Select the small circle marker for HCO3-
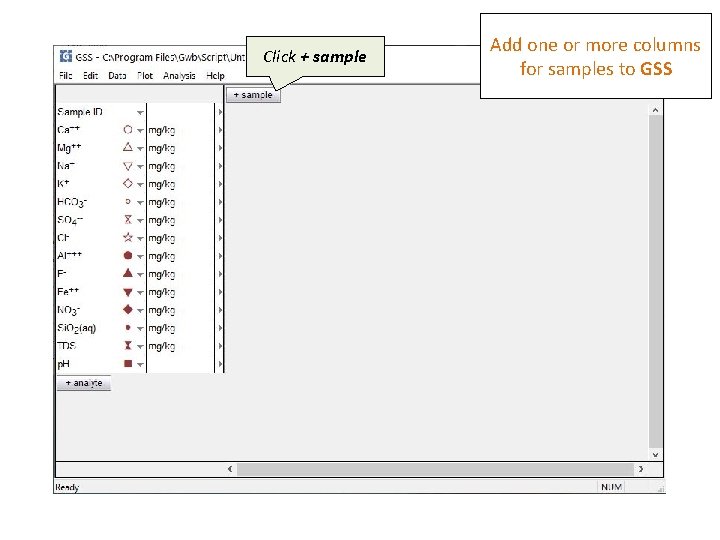This screenshot has width=720, height=540. (x=128, y=202)
